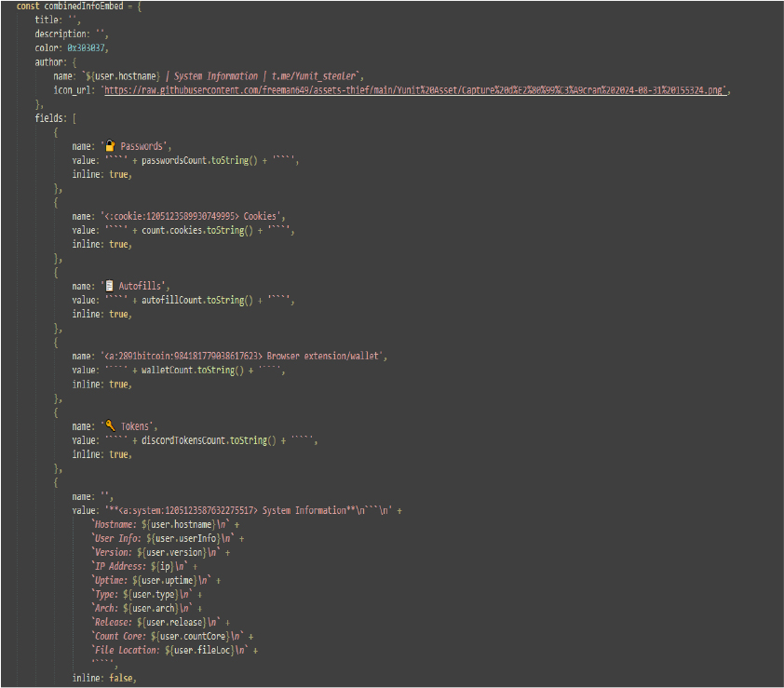Click 'autofillCount.toString()' expression
784x688 pixels.
197,300
